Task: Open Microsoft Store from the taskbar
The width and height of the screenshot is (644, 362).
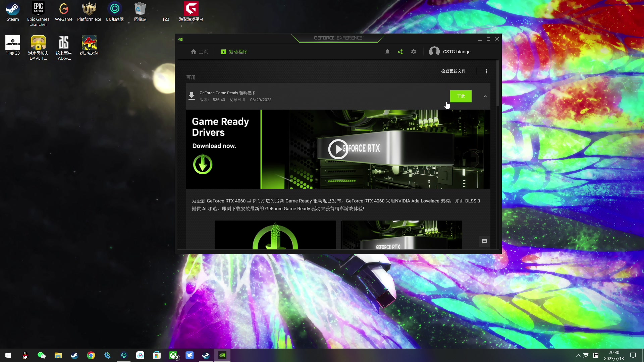Action: (x=157, y=355)
